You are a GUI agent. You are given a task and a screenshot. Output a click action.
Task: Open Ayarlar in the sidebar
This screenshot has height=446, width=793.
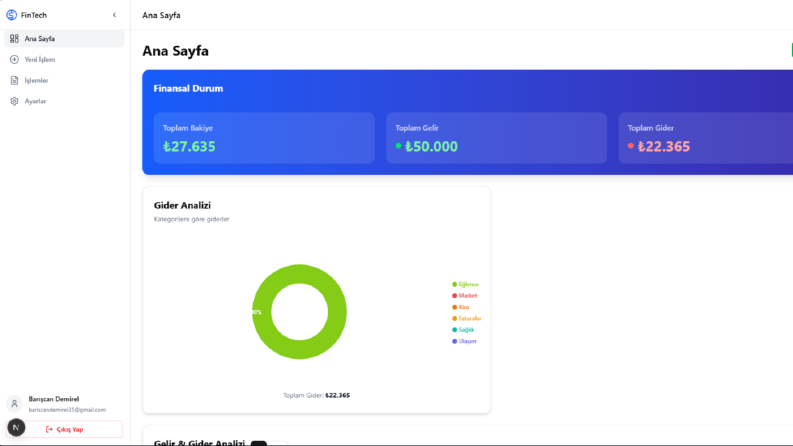(x=64, y=101)
